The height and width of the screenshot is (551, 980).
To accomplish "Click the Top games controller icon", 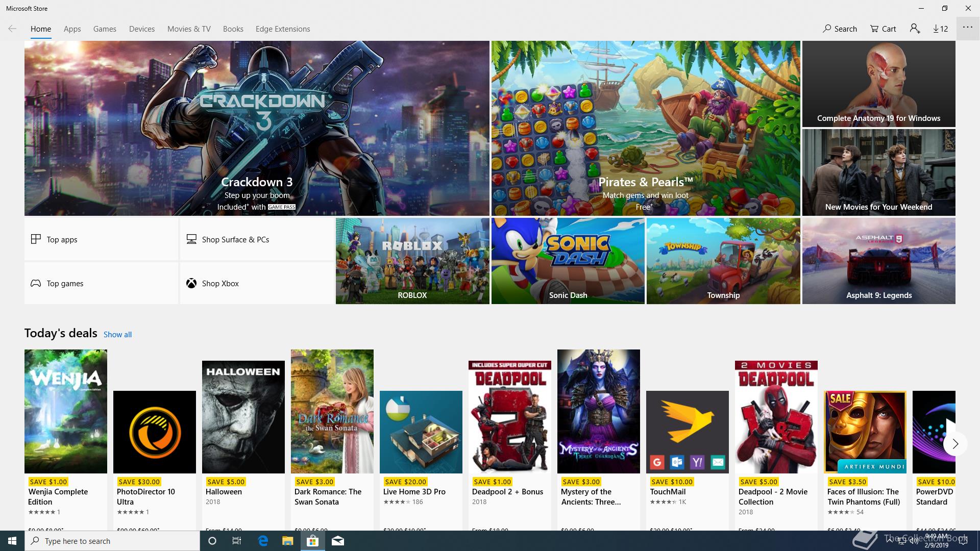I will point(36,283).
